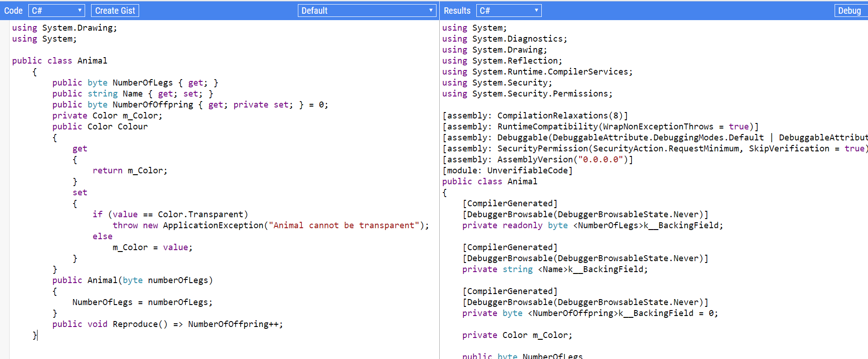The width and height of the screenshot is (868, 359).
Task: Click the 'return m_Color;' statement
Action: 129,171
